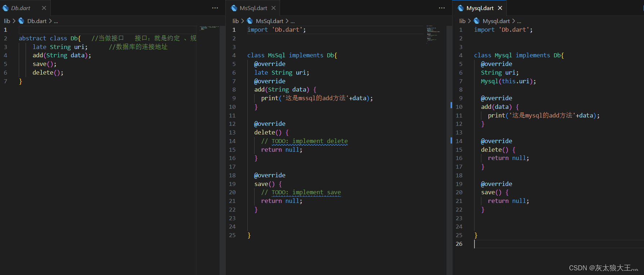This screenshot has width=644, height=275.
Task: Open more actions menu for MsSql.dart editor group
Action: tap(442, 8)
